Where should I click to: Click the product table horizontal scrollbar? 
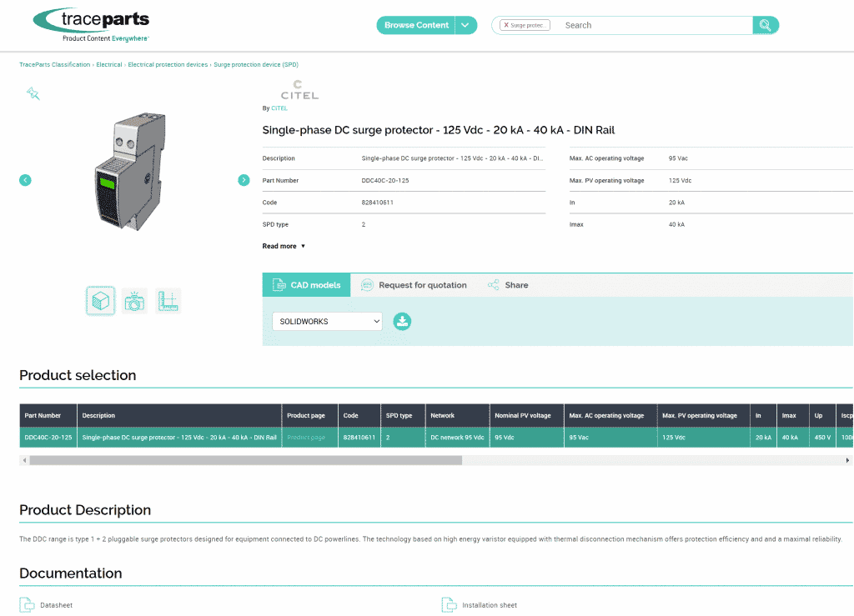click(x=245, y=460)
